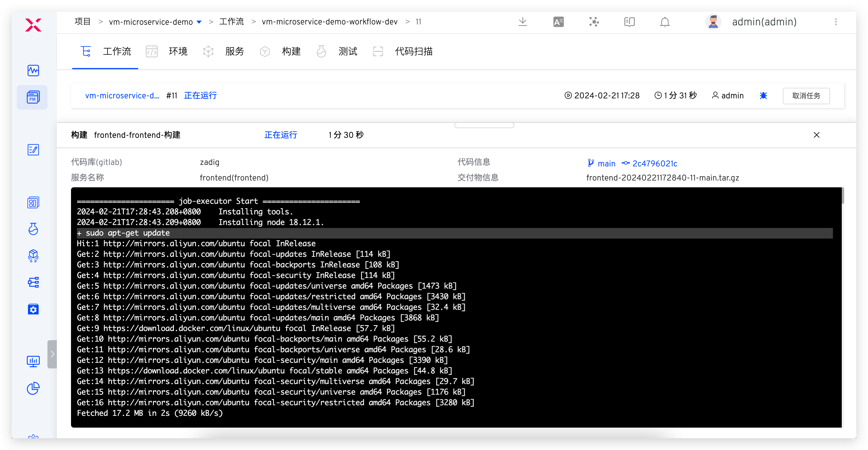The width and height of the screenshot is (868, 450).
Task: Open the activity monitor sidebar icon
Action: [x=33, y=70]
